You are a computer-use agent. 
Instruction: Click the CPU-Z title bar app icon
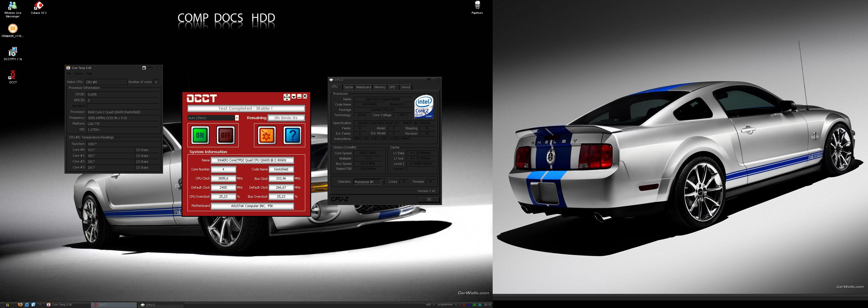(x=331, y=80)
